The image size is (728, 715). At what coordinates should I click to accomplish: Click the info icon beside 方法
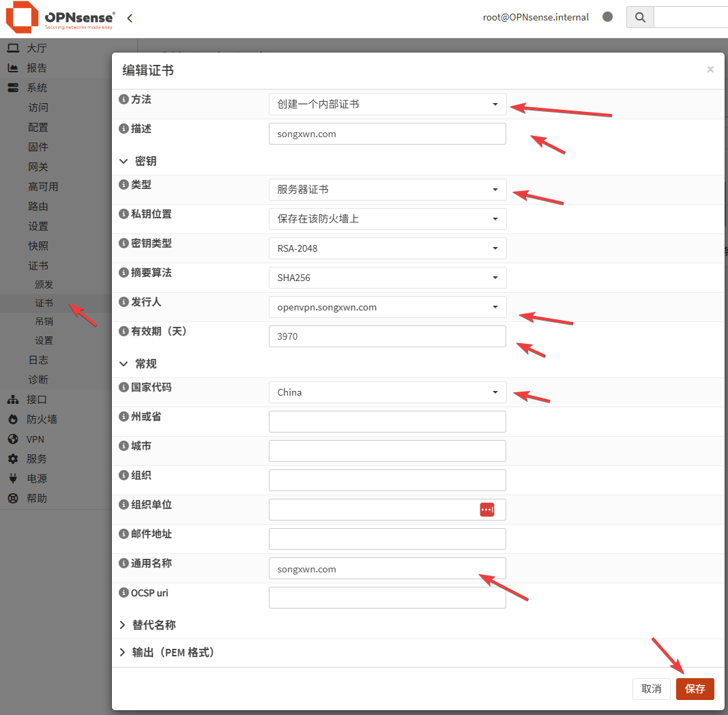pos(123,100)
